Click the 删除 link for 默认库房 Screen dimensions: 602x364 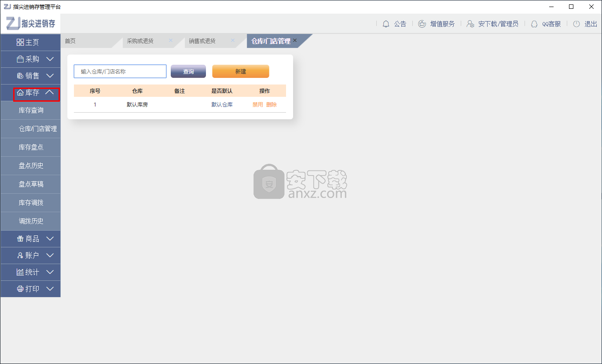(x=272, y=105)
